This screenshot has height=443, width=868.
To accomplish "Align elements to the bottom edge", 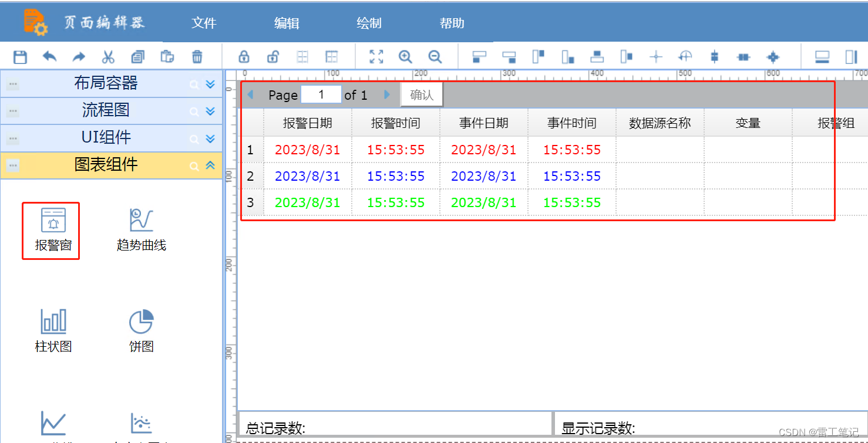I will click(568, 57).
